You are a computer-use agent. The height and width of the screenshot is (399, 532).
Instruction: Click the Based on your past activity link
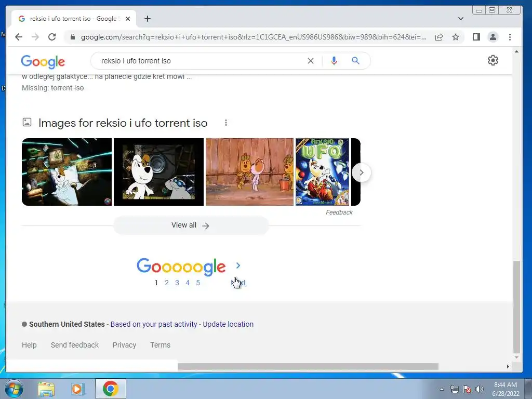point(154,324)
